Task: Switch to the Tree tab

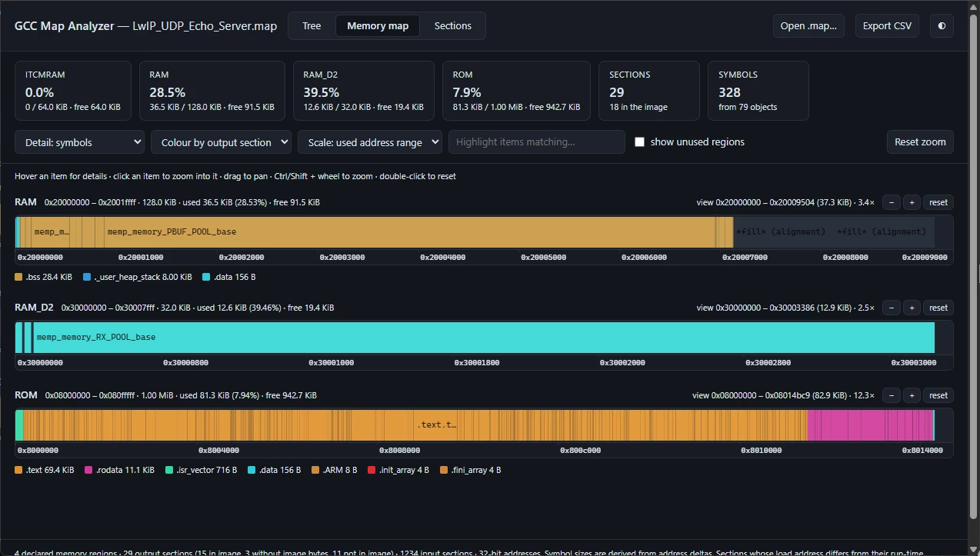Action: [x=312, y=25]
